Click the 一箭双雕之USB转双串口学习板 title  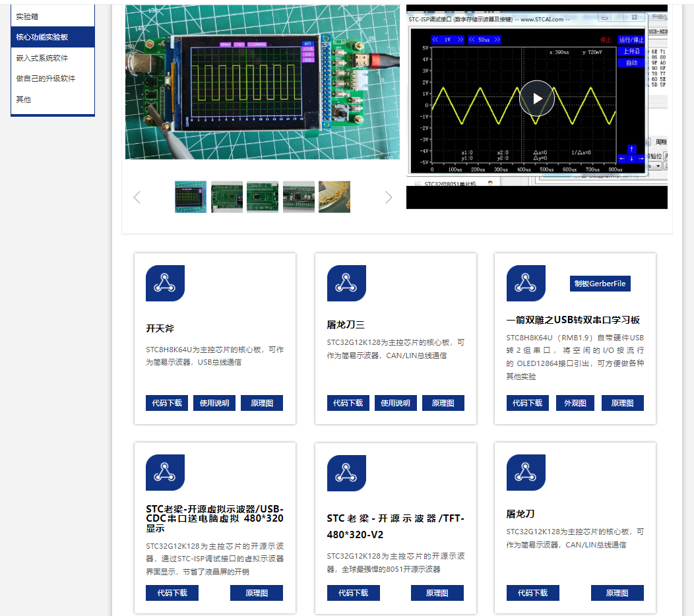(x=573, y=320)
